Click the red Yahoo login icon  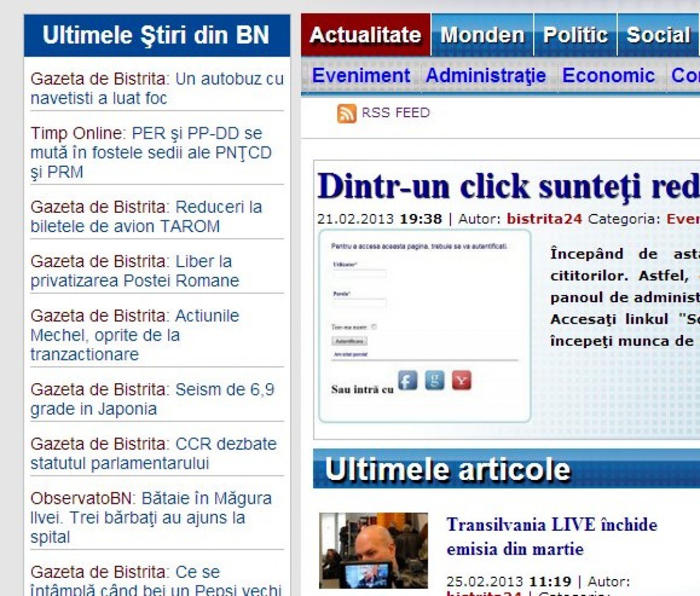click(461, 381)
